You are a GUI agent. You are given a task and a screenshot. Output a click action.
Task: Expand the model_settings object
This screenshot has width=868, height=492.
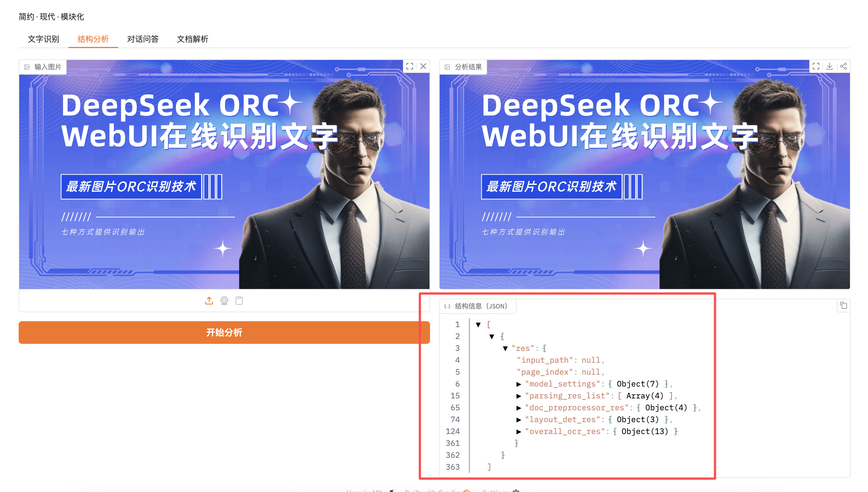(x=518, y=384)
